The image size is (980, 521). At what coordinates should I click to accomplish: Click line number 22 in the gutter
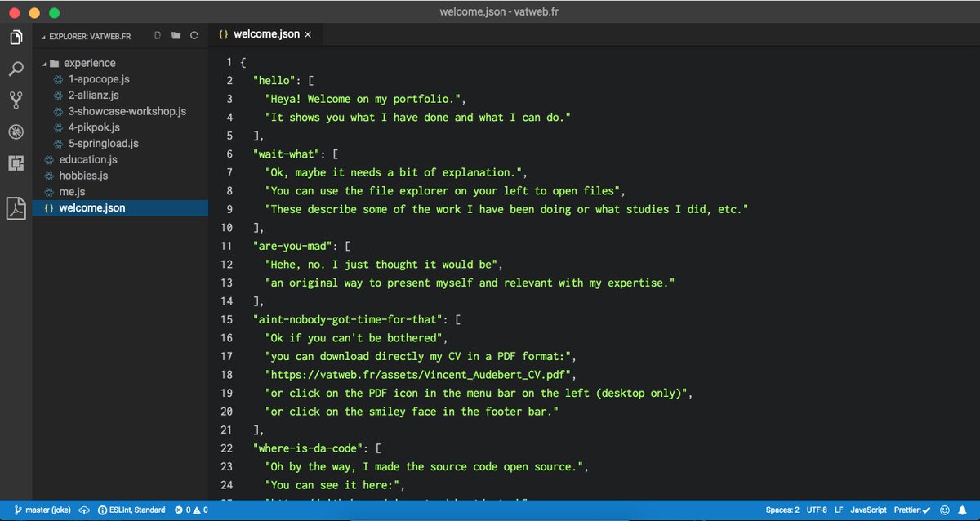tap(226, 448)
